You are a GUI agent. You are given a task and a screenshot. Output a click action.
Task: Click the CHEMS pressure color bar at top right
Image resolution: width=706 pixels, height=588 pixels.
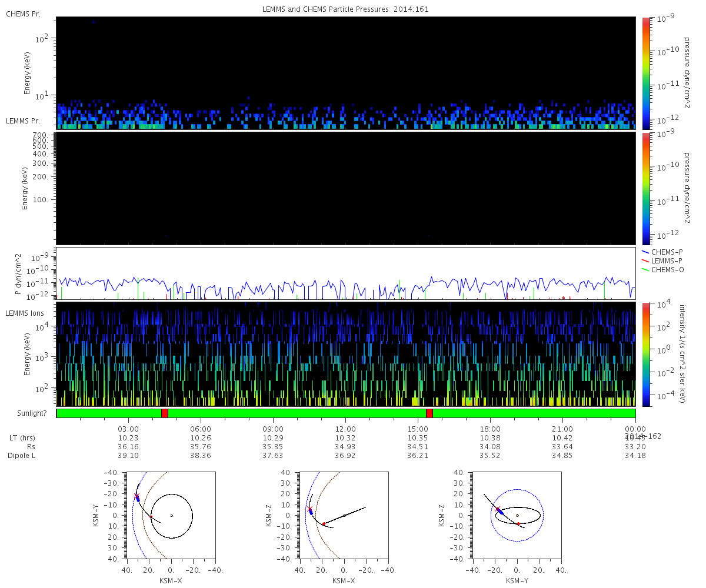pyautogui.click(x=645, y=73)
